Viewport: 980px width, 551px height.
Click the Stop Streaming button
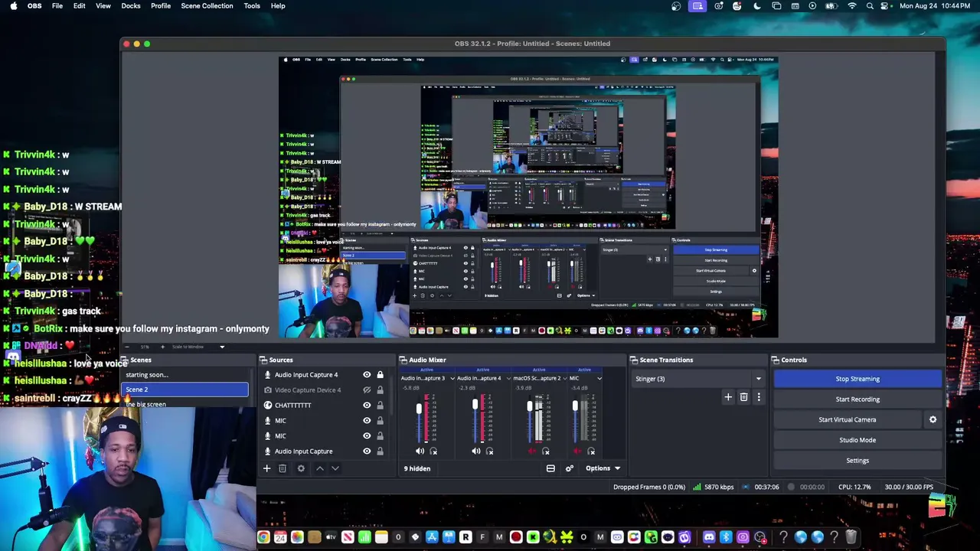(857, 379)
